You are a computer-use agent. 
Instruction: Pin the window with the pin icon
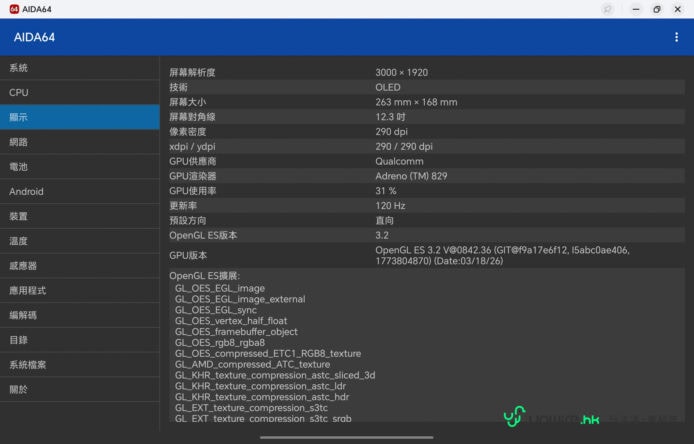[x=608, y=9]
